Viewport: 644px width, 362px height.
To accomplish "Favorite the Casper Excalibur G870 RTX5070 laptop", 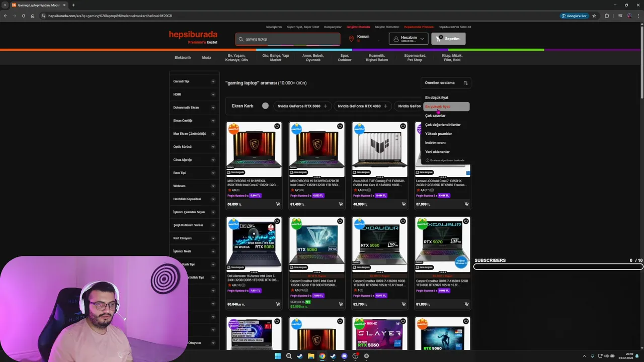I will pyautogui.click(x=465, y=221).
